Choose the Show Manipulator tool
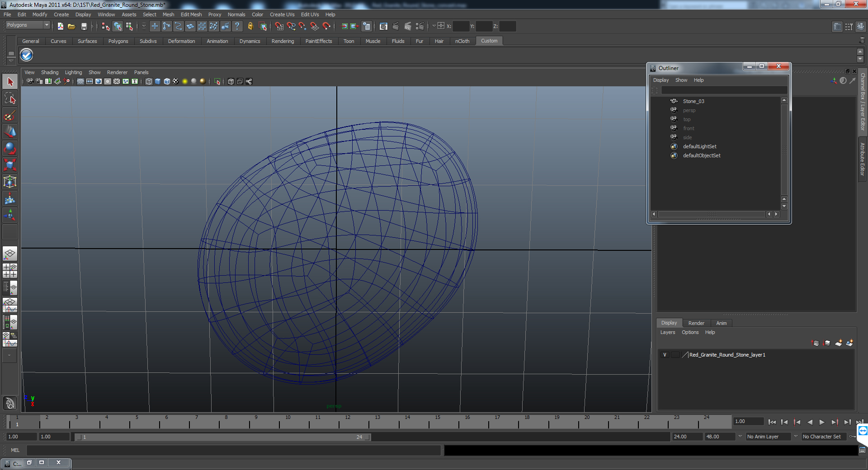 (x=10, y=215)
